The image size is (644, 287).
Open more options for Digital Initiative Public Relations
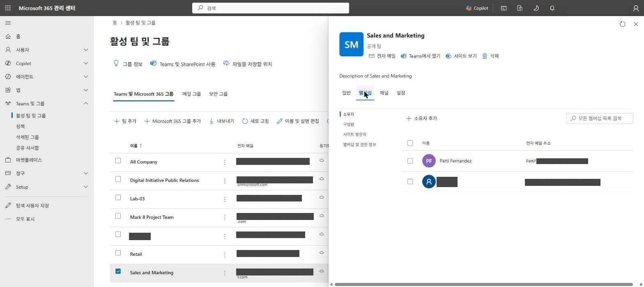(x=225, y=181)
